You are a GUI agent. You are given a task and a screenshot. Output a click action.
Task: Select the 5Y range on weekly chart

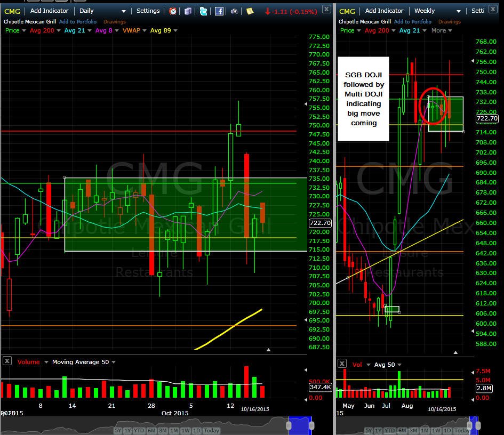coord(369,431)
